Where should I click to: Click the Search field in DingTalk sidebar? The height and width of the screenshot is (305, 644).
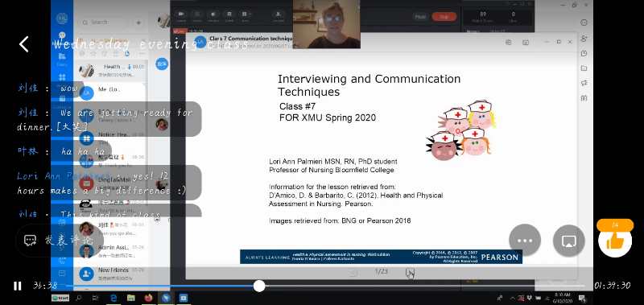(105, 23)
